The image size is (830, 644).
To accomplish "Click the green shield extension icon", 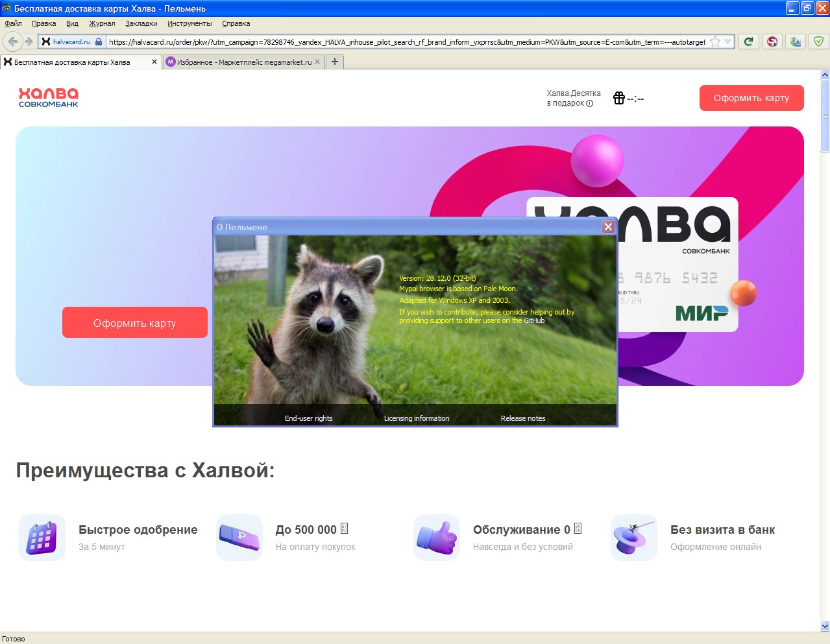I will coord(818,42).
